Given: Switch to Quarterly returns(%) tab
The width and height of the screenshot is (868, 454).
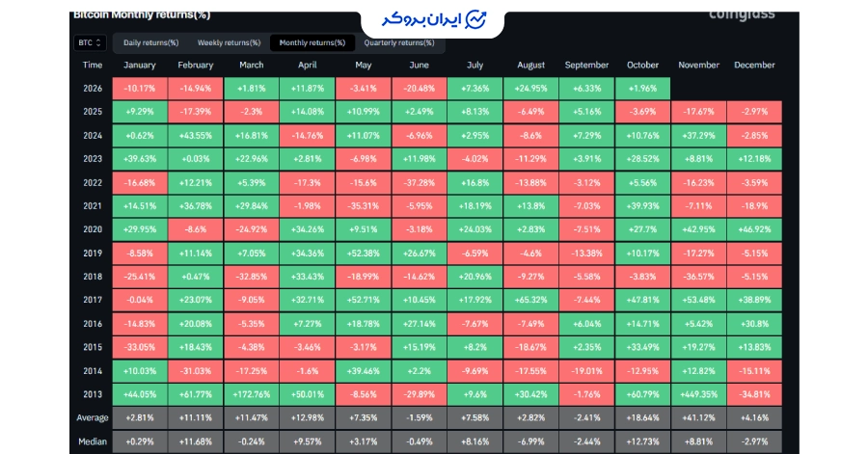Looking at the screenshot, I should 399,42.
